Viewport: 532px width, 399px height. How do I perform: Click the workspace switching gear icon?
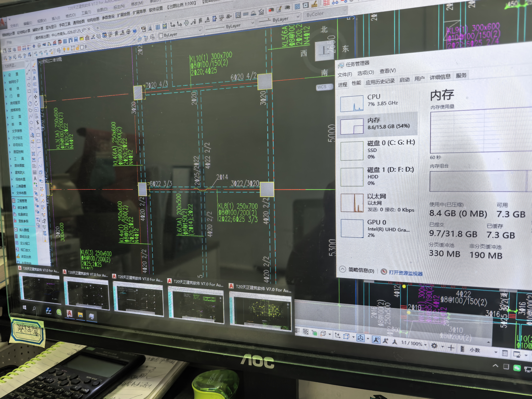(434, 346)
